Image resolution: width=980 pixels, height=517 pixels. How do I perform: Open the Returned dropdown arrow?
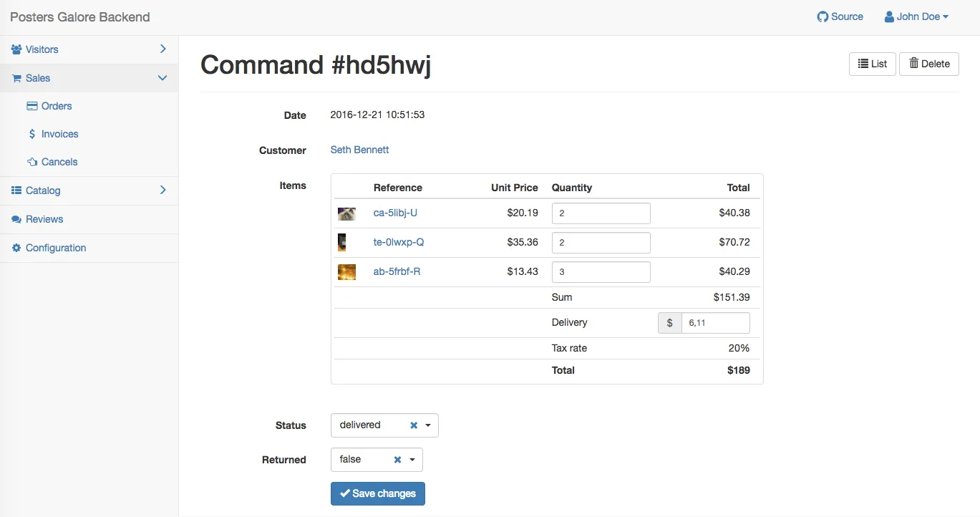click(412, 460)
